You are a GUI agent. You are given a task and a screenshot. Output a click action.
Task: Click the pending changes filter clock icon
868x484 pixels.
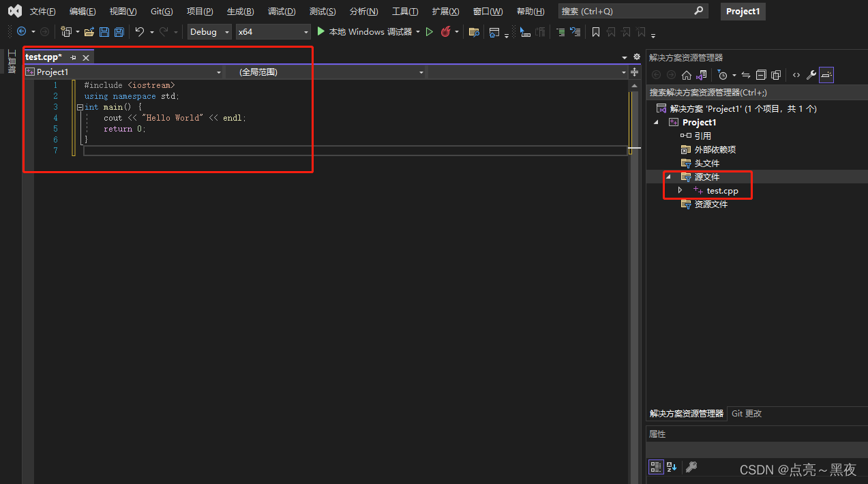(x=723, y=75)
